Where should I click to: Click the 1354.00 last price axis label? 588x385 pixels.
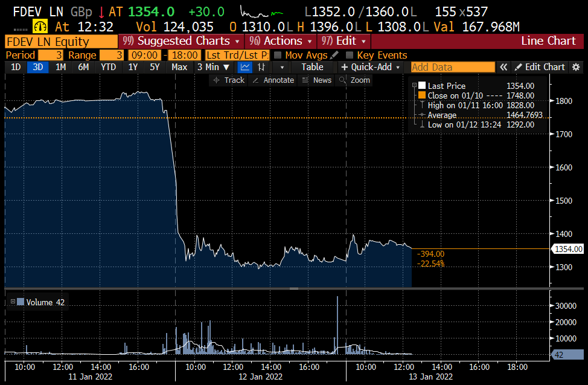(567, 249)
